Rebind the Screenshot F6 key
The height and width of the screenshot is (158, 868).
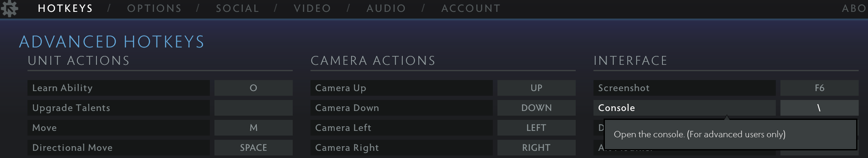click(x=819, y=88)
